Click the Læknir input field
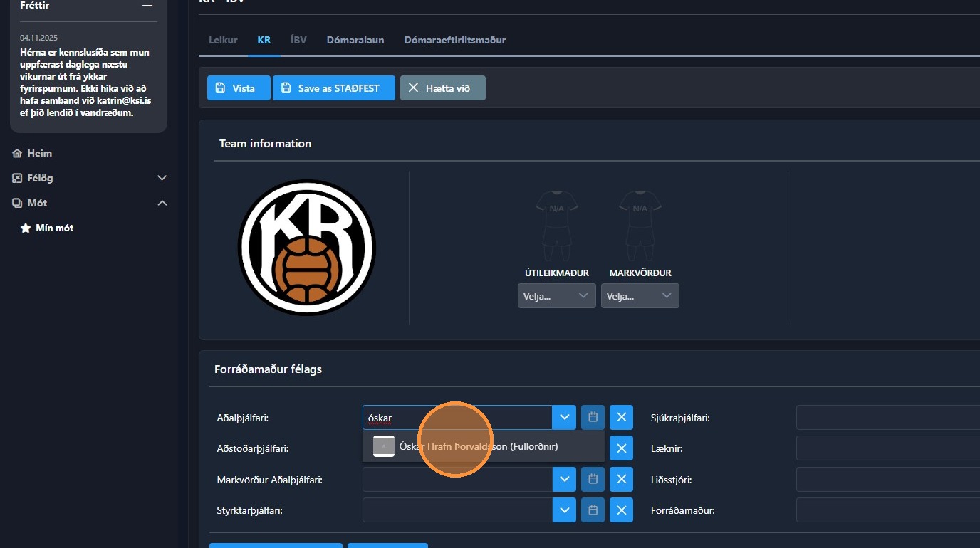Image resolution: width=980 pixels, height=548 pixels. [888, 448]
